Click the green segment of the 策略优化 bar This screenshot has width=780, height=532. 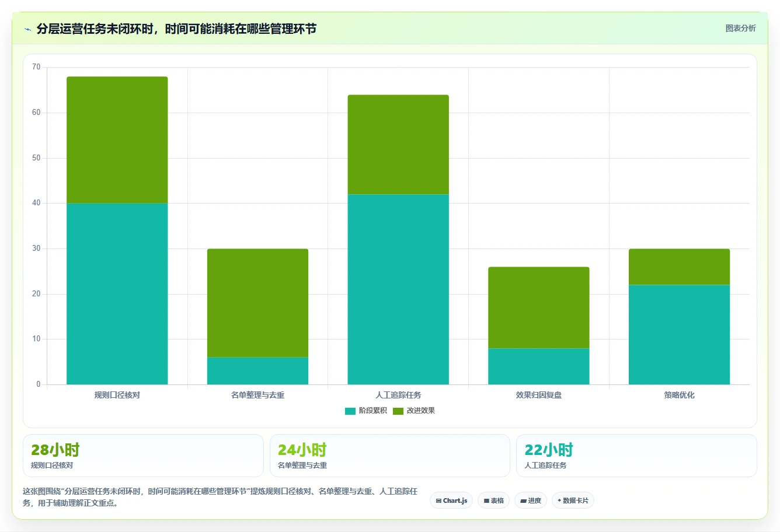679,267
